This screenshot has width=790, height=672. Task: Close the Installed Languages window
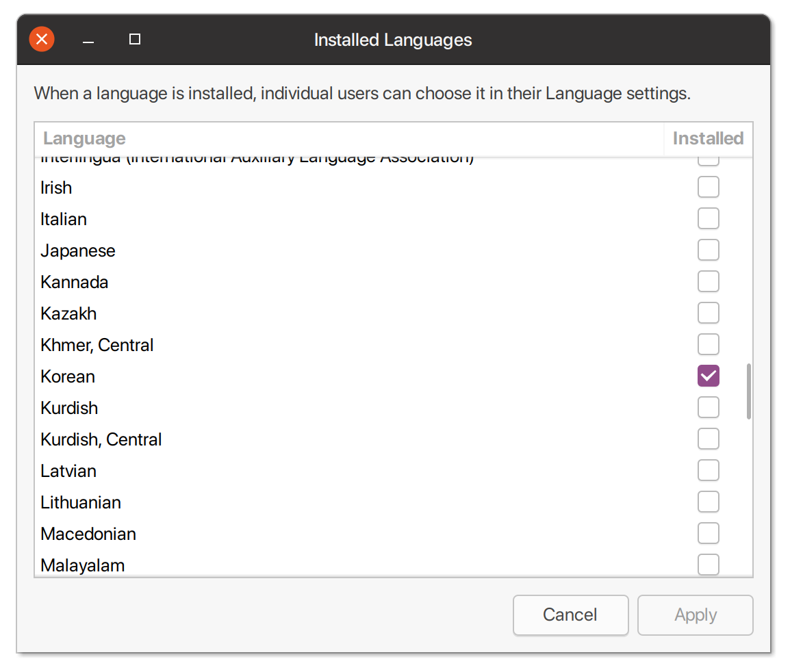42,40
